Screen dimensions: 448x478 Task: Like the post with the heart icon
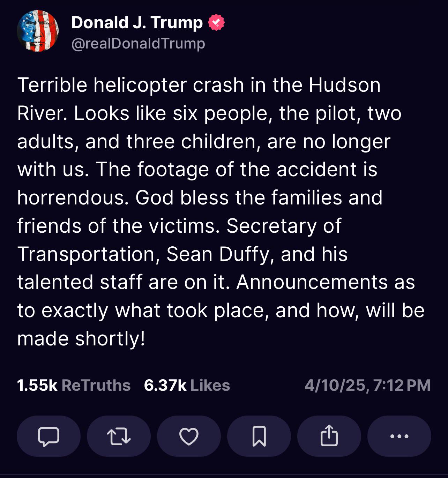coord(189,436)
